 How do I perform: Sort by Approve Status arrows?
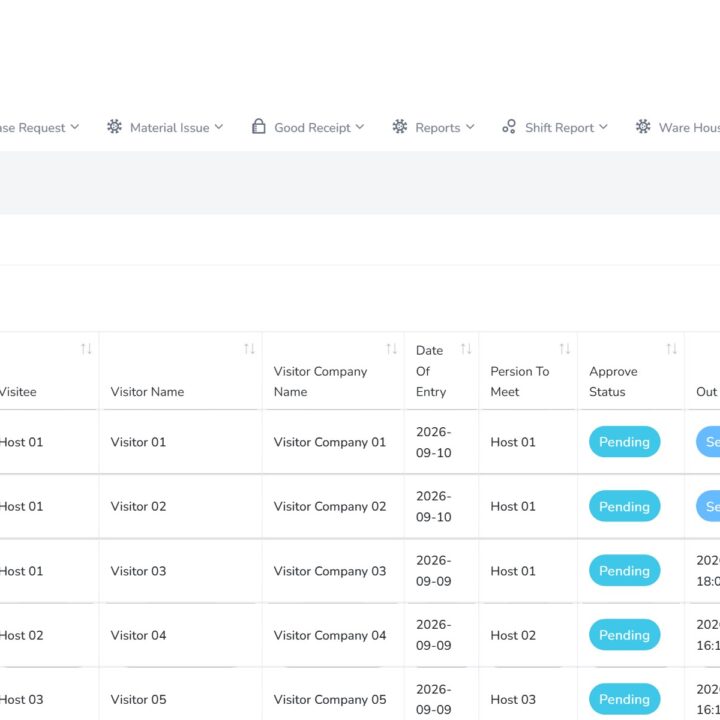click(x=671, y=349)
